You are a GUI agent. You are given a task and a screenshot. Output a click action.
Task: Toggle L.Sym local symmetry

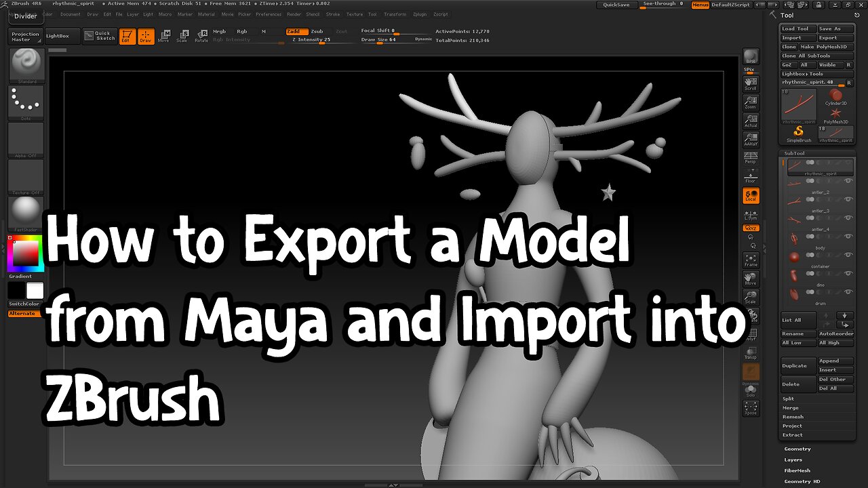click(x=751, y=214)
